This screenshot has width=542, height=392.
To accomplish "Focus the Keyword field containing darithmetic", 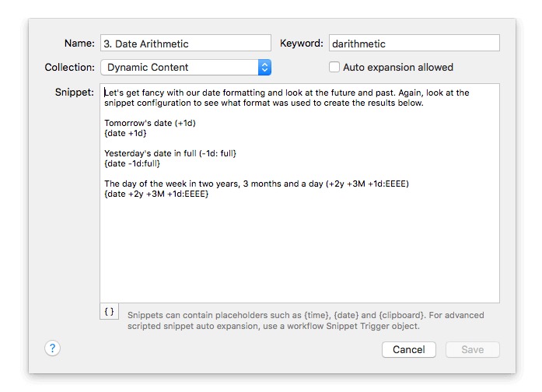I will click(414, 44).
